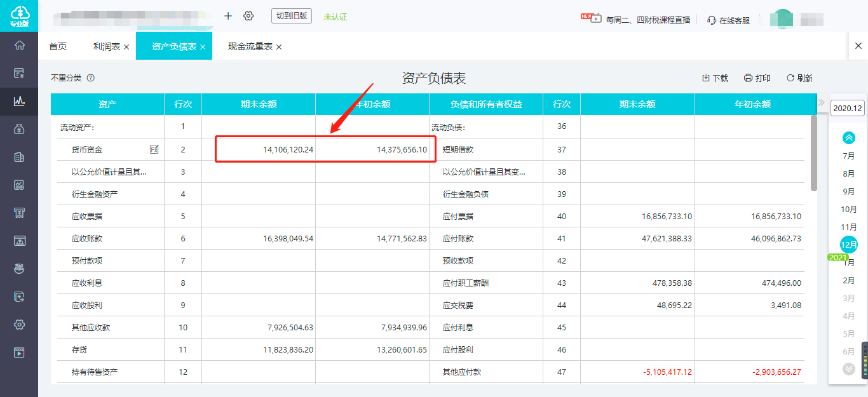Switch to the 利润表 tab
This screenshot has height=397, width=868.
[107, 46]
